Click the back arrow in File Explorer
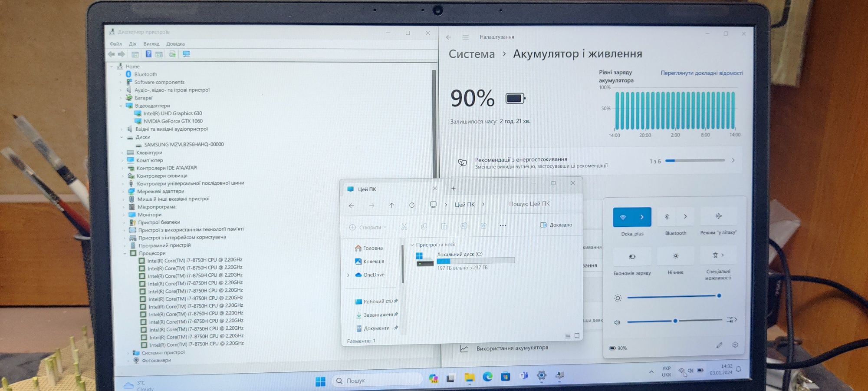This screenshot has height=391, width=868. coord(352,205)
